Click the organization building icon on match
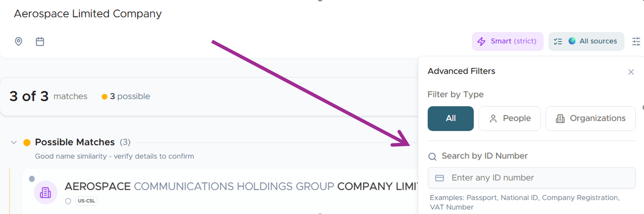 [x=45, y=192]
